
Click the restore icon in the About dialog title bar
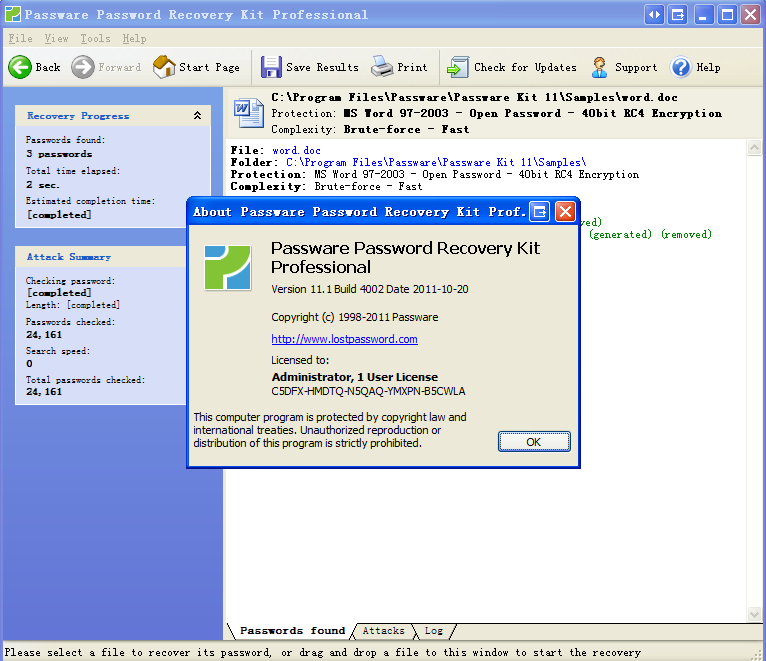[x=539, y=212]
